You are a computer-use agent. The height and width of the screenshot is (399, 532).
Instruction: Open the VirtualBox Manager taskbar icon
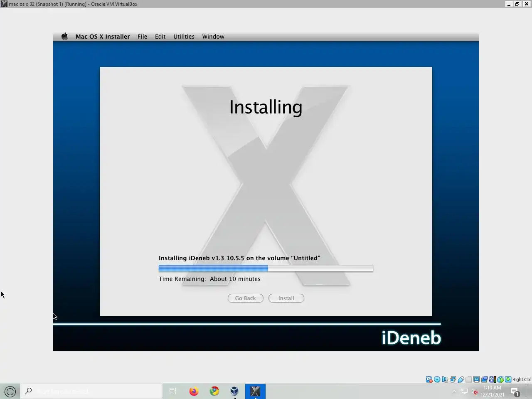(x=234, y=391)
